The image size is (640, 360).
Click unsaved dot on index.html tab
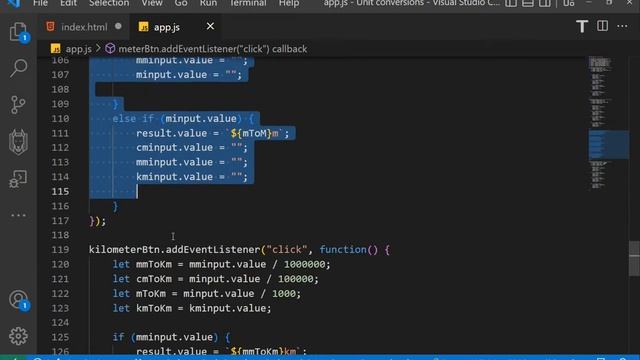click(118, 27)
